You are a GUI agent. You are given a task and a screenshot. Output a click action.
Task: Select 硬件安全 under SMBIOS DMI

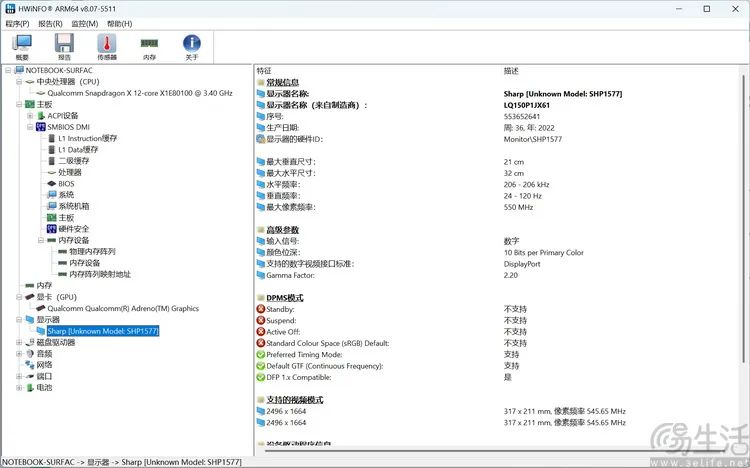(x=73, y=229)
